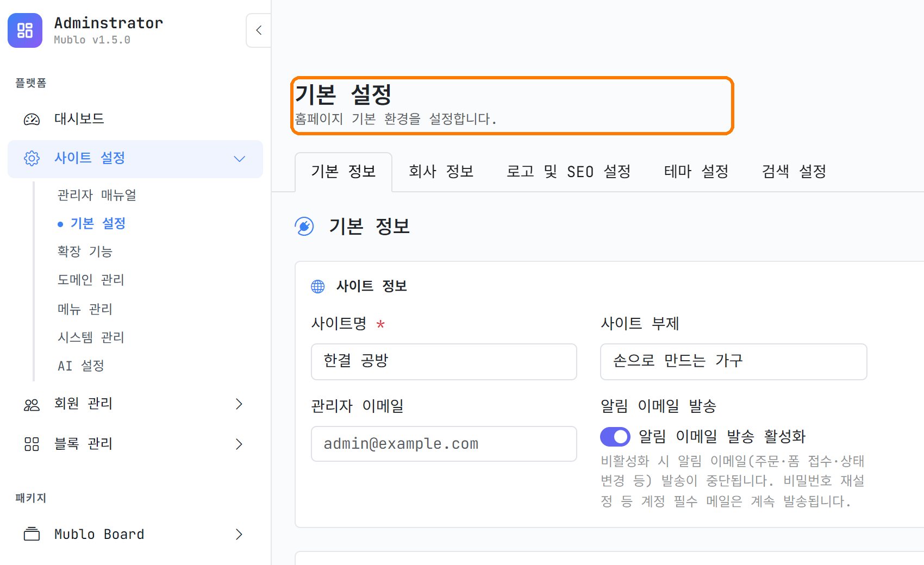Click the 사이트명 input field

(x=444, y=362)
